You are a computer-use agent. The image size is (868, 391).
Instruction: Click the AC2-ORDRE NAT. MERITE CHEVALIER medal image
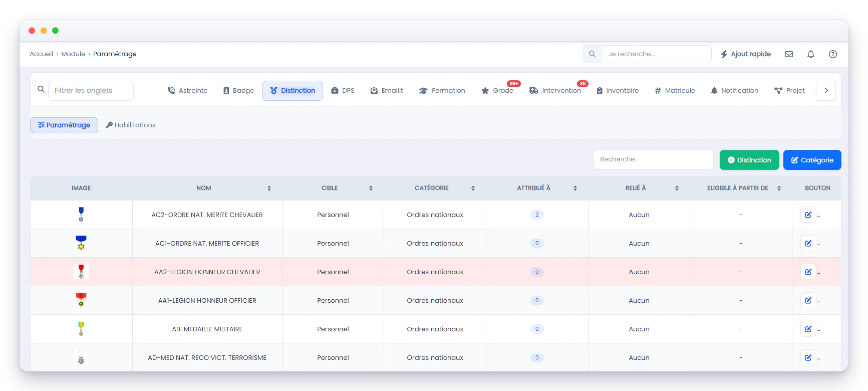81,215
